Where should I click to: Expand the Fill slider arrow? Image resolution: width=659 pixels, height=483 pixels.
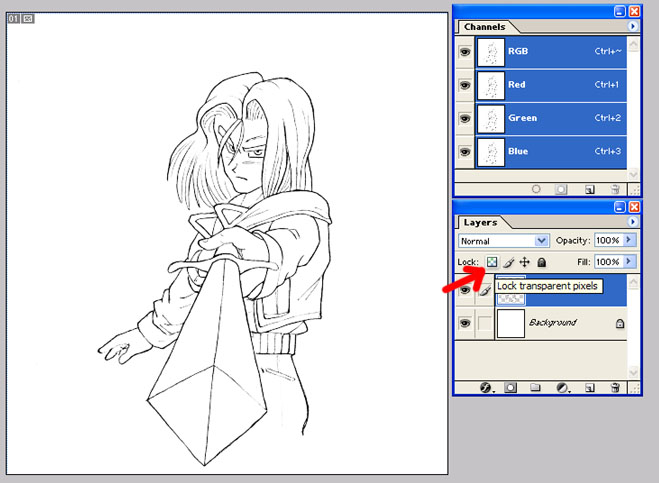(629, 262)
